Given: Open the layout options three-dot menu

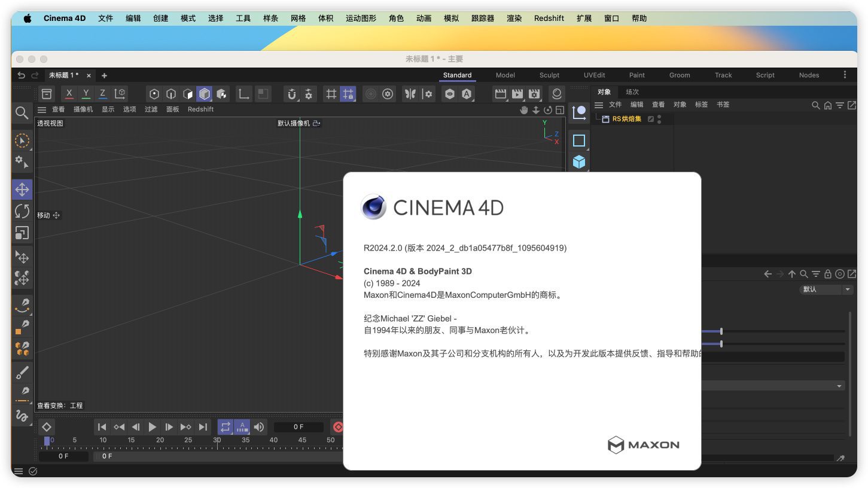Looking at the screenshot, I should click(x=845, y=75).
